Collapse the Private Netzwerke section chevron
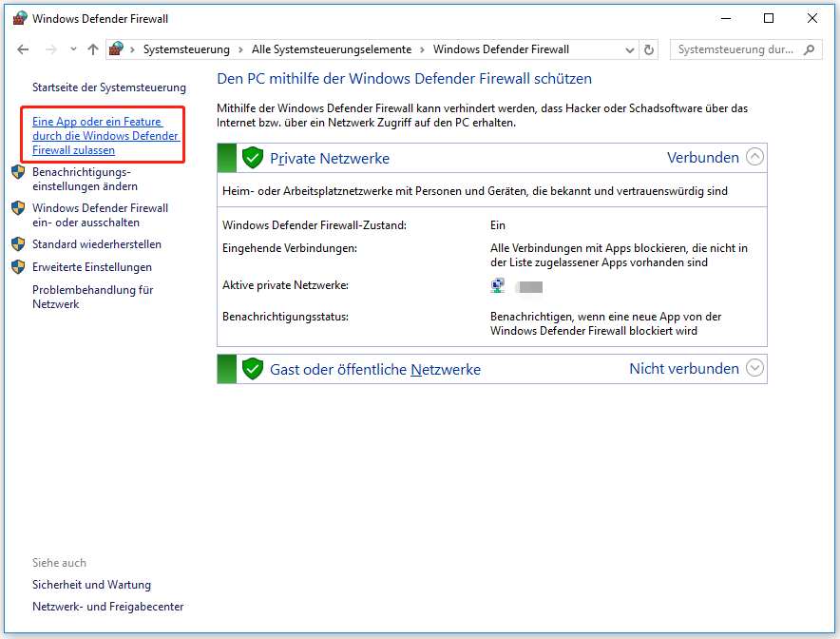The height and width of the screenshot is (639, 840). click(x=754, y=158)
